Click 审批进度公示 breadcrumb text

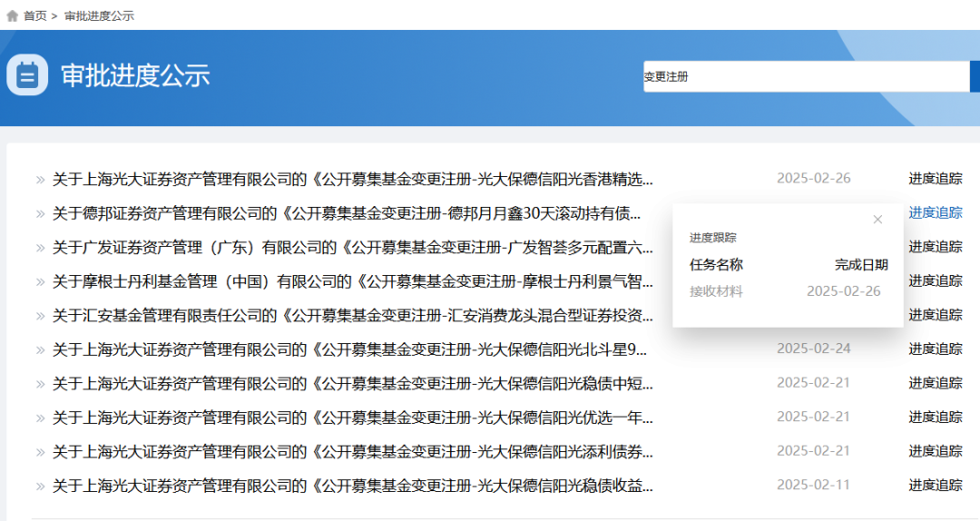point(100,15)
